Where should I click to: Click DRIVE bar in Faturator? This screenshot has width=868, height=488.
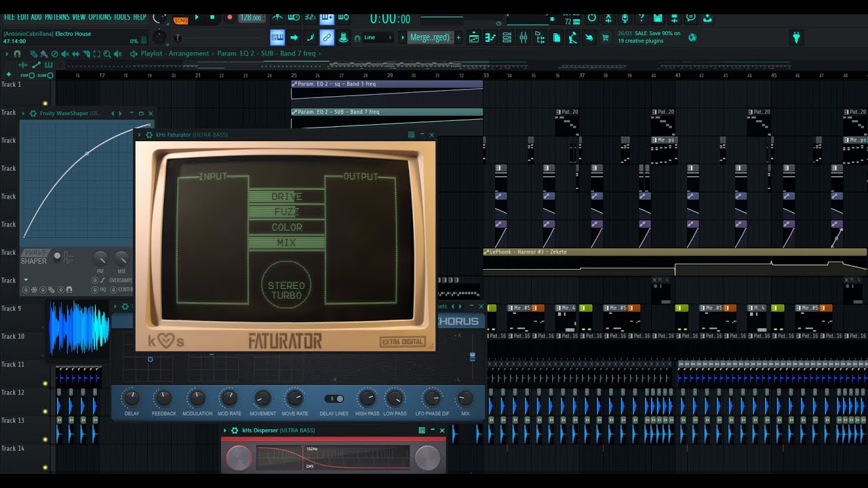coord(286,196)
